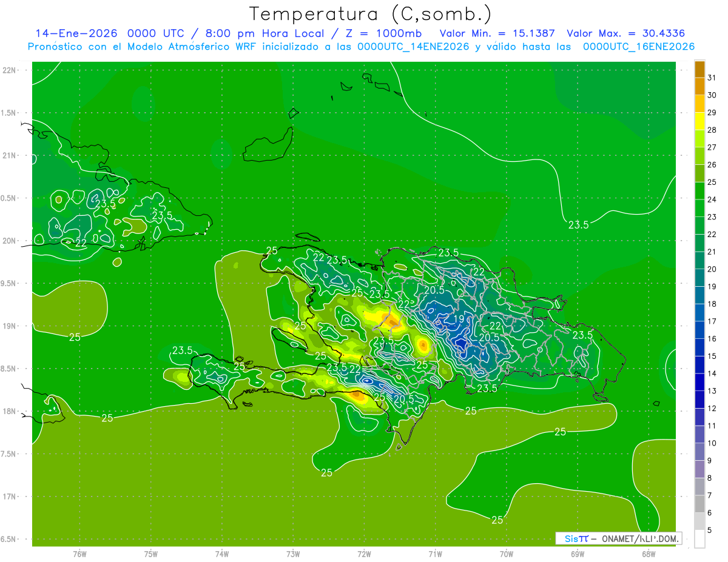
Task: Click the "20N" latitude label
Action: tap(10, 241)
